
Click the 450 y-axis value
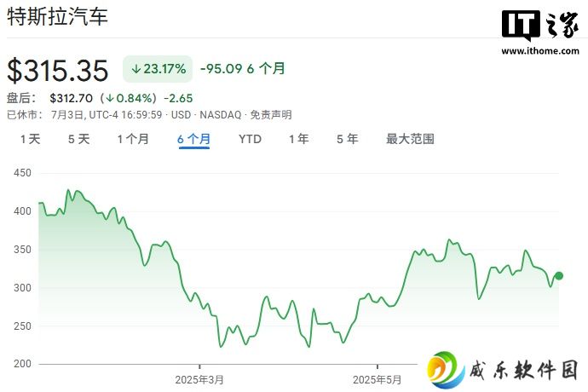pos(22,173)
